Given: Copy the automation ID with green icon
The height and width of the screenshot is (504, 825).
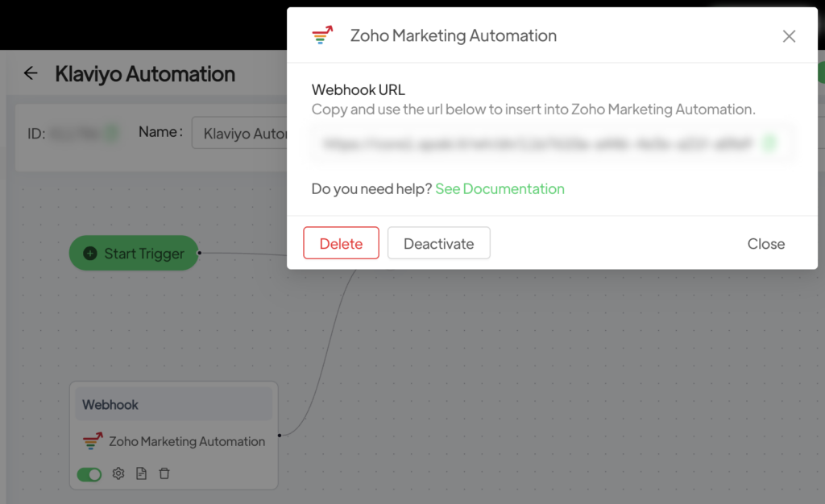Looking at the screenshot, I should tap(110, 133).
